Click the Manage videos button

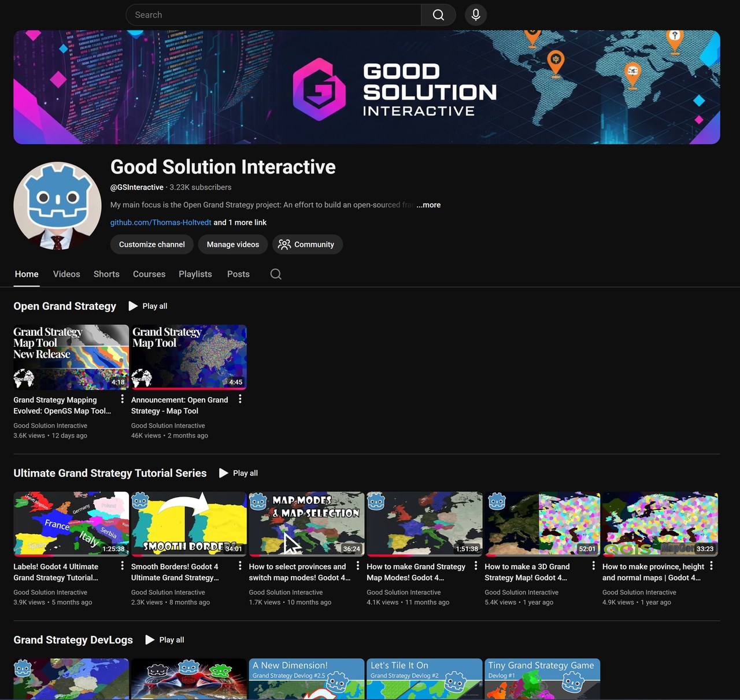(232, 245)
